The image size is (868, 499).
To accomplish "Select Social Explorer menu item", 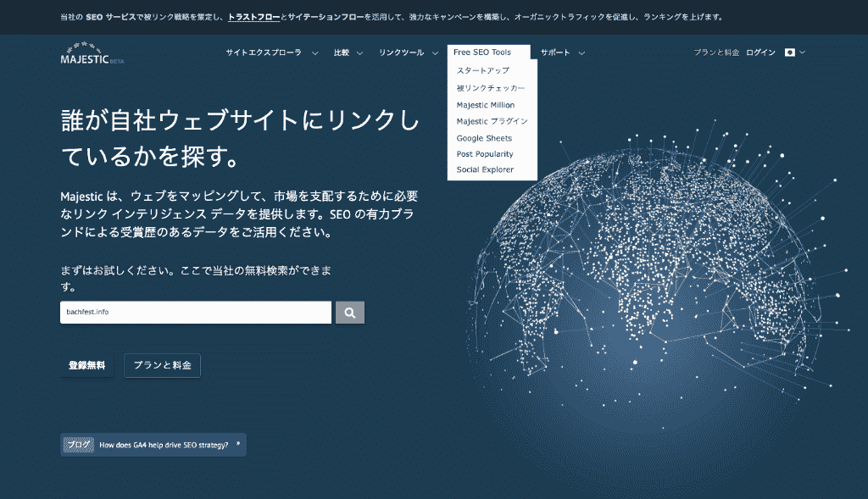I will click(x=485, y=169).
